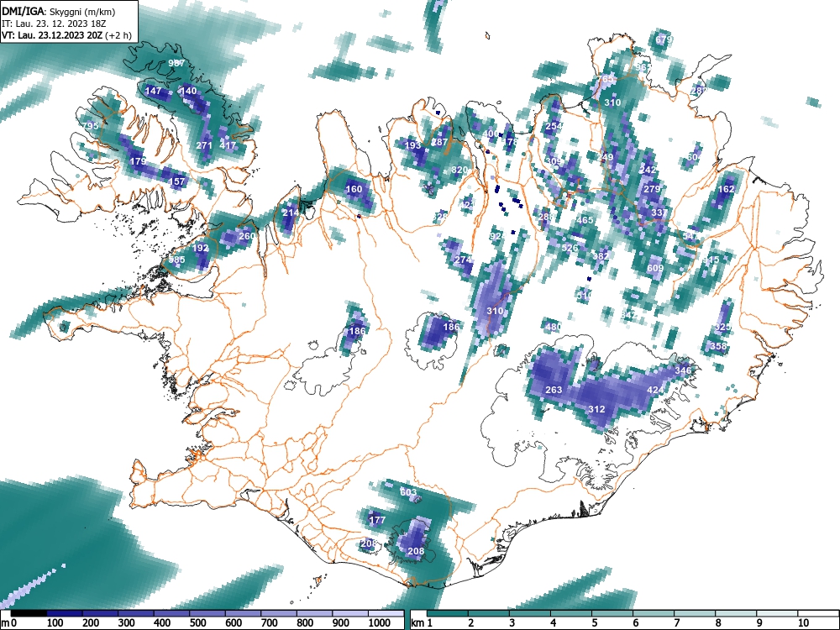Click the 274 visibility label
Viewport: 840px width, 630px height.
pos(464,260)
